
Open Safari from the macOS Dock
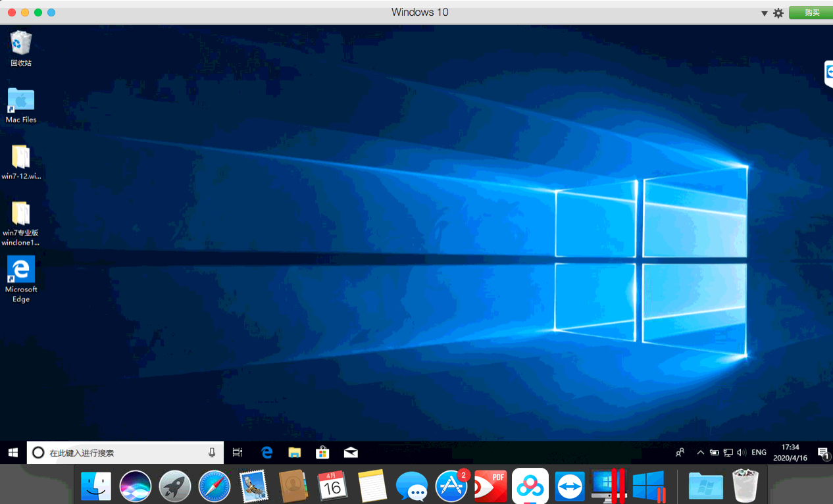pos(215,487)
